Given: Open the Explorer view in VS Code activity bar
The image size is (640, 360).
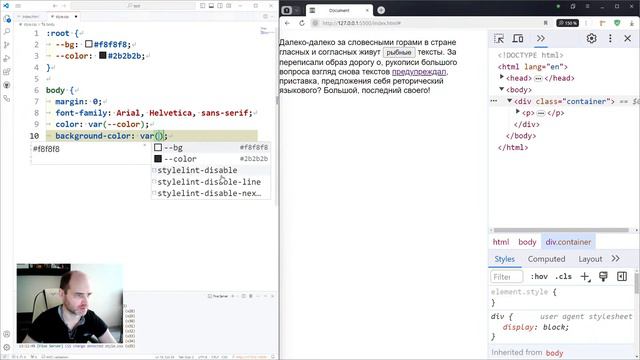Looking at the screenshot, I should click(x=7, y=18).
